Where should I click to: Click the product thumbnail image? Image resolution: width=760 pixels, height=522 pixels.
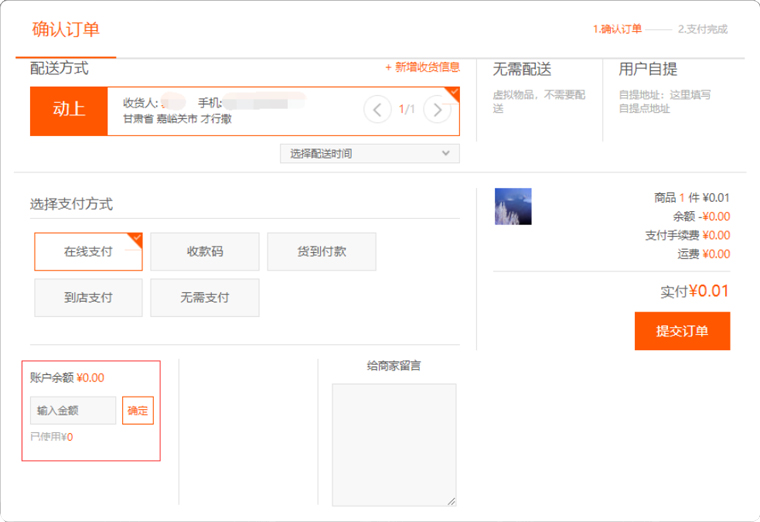[x=513, y=206]
